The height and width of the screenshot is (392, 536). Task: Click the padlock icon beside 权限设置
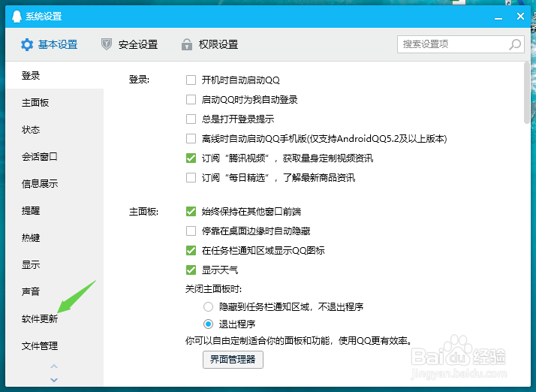coord(187,44)
